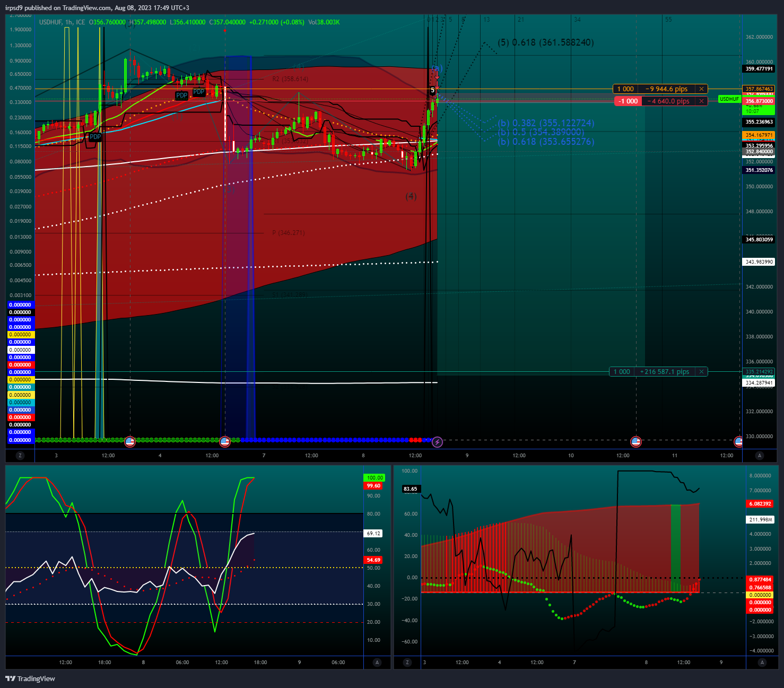Select the -4 640.0 pips position label
This screenshot has width=784, height=688.
669,101
